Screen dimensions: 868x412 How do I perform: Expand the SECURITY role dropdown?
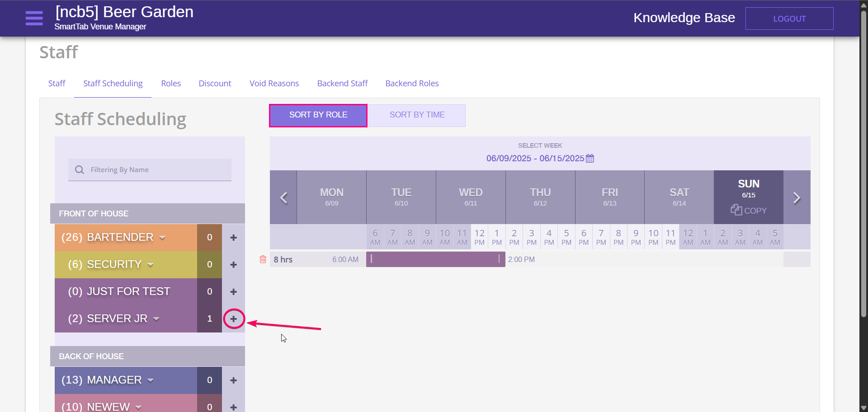tap(151, 265)
